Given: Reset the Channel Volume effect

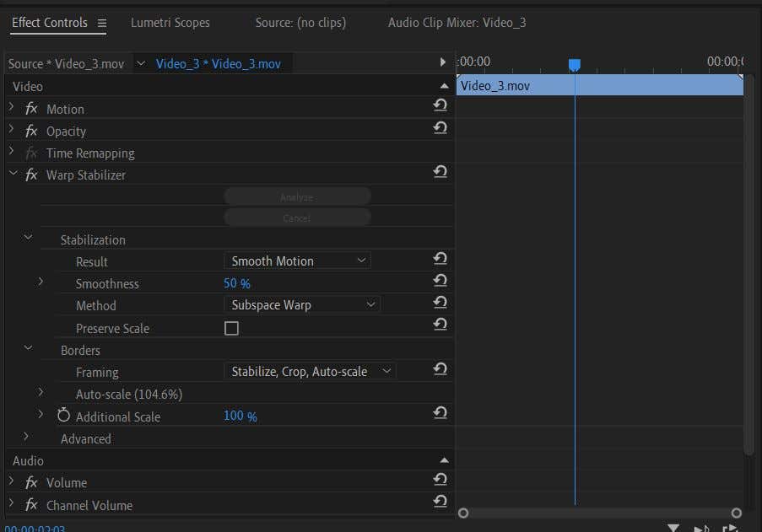Looking at the screenshot, I should click(440, 502).
